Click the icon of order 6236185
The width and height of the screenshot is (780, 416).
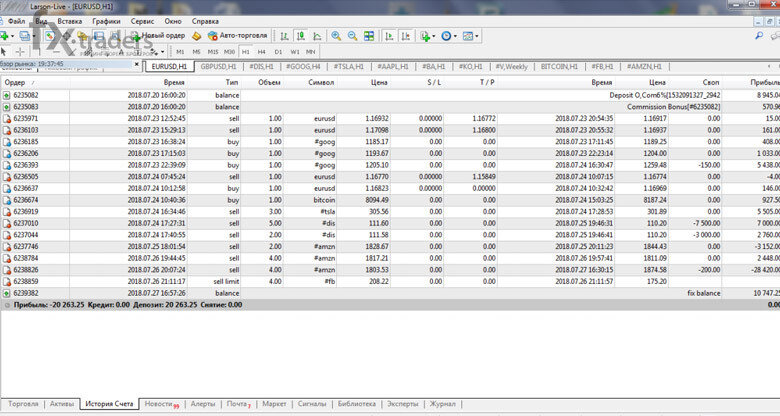pos(6,142)
